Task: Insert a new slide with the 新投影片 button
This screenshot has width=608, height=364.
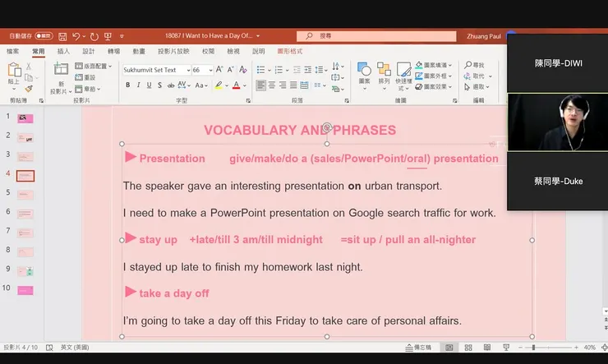Action: [61, 79]
